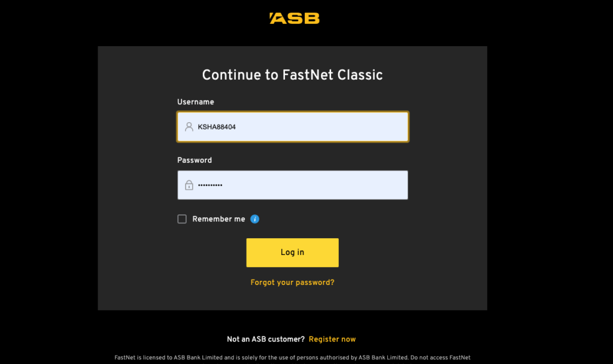Open the "Forgot your password?" link
The height and width of the screenshot is (364, 613).
click(x=292, y=283)
